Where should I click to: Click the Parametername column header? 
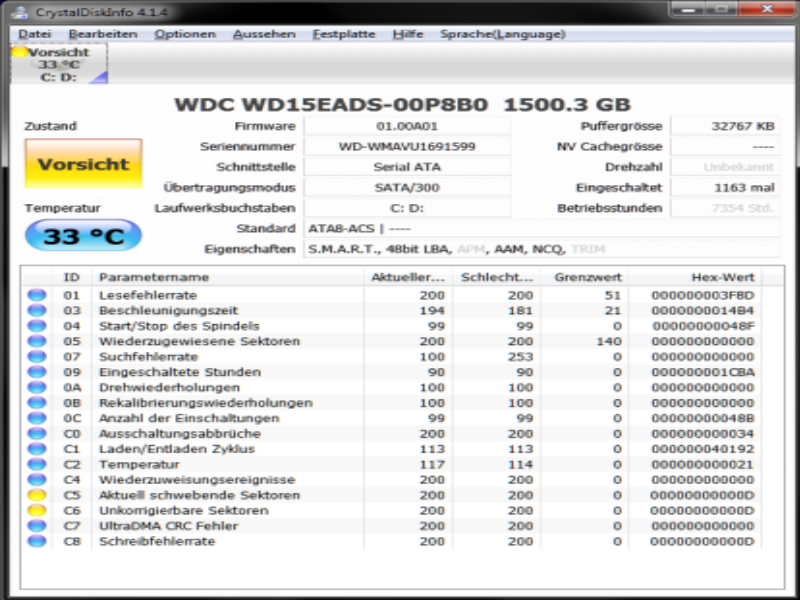point(228,277)
